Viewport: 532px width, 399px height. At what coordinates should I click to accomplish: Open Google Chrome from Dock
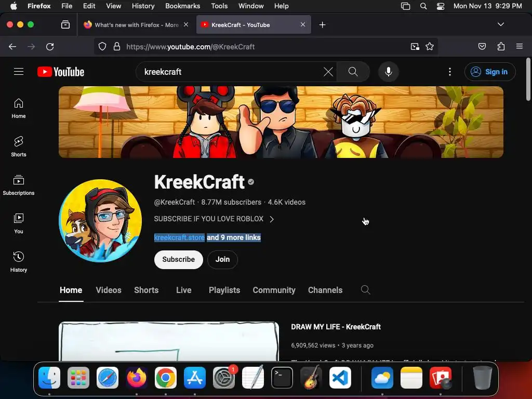click(166, 378)
